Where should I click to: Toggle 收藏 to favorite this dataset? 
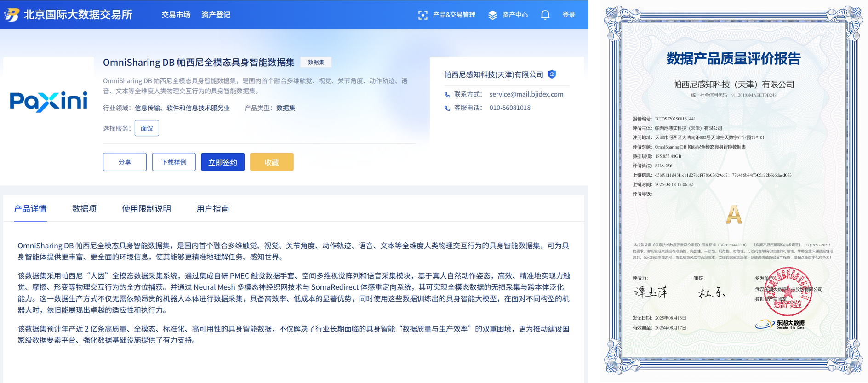pyautogui.click(x=272, y=162)
